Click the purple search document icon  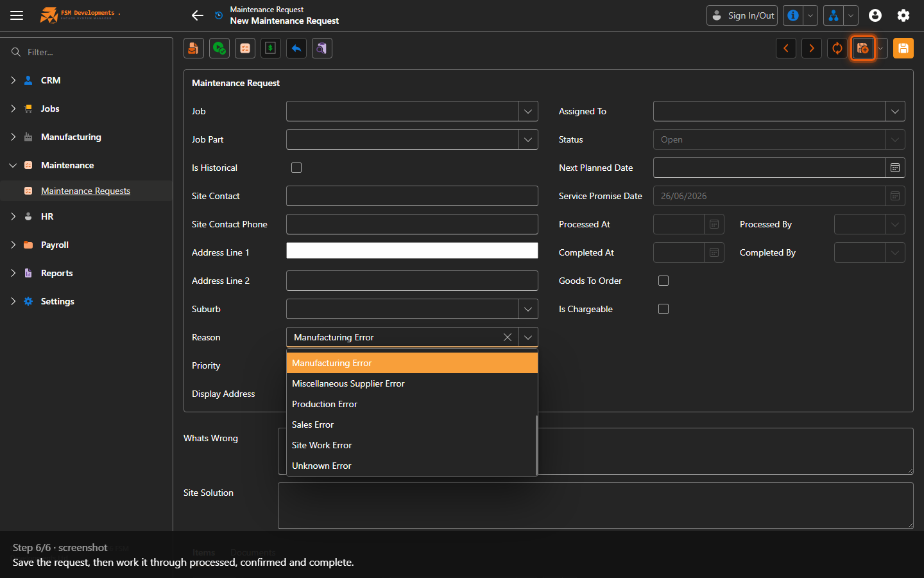tap(322, 48)
